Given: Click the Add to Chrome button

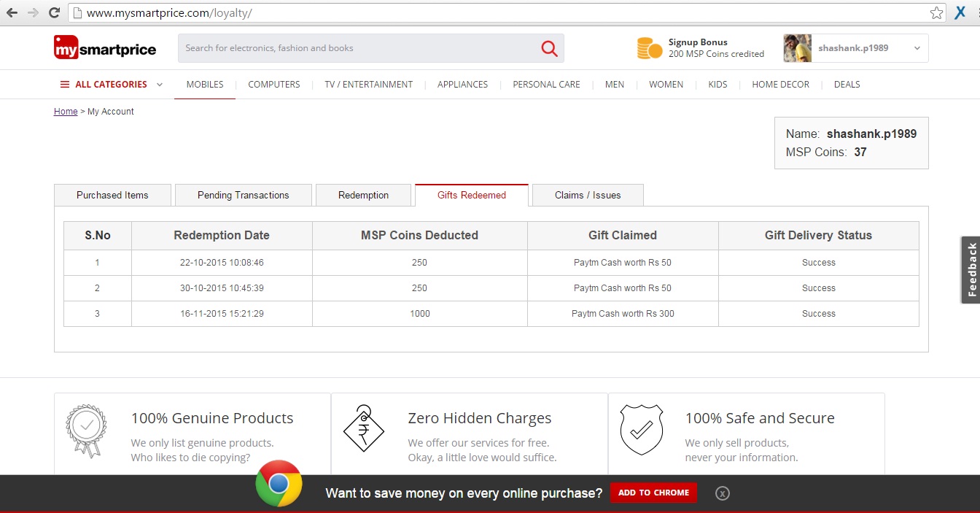Looking at the screenshot, I should pos(653,493).
